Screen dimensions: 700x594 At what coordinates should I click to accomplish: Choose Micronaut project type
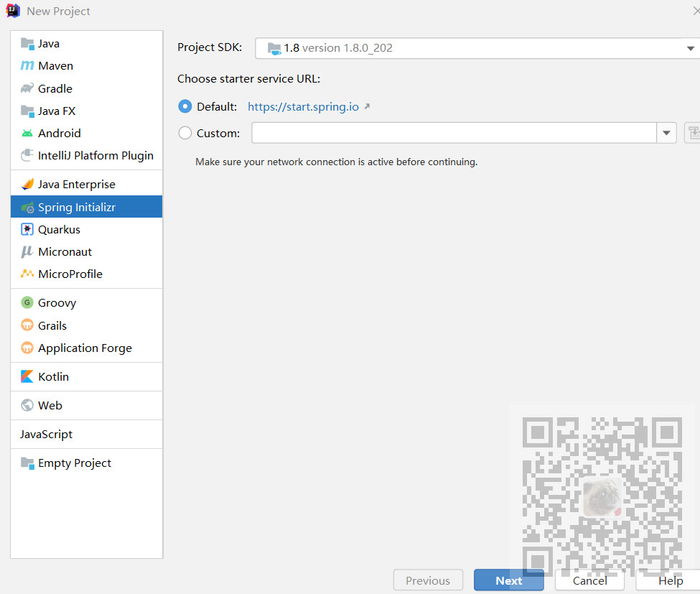coord(87,251)
